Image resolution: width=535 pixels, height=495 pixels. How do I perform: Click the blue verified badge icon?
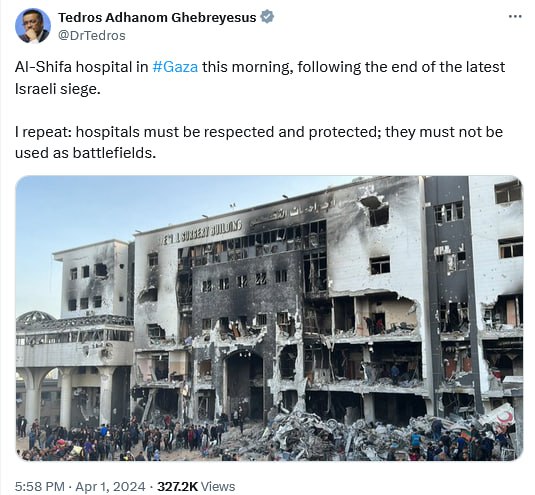tap(267, 17)
